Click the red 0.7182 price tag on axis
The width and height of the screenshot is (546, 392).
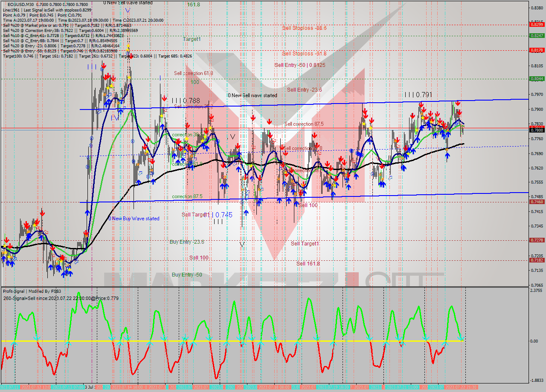[536, 260]
